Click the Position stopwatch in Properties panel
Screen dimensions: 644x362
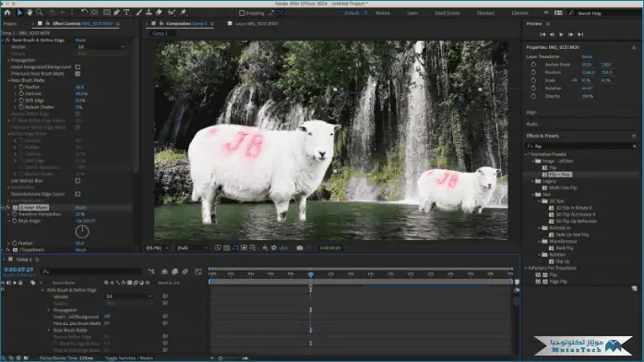(533, 72)
